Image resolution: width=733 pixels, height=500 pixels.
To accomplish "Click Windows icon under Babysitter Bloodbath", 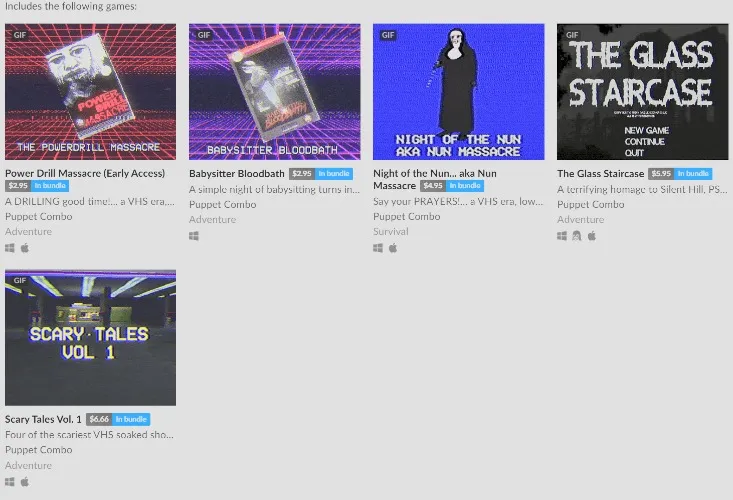I will point(194,236).
